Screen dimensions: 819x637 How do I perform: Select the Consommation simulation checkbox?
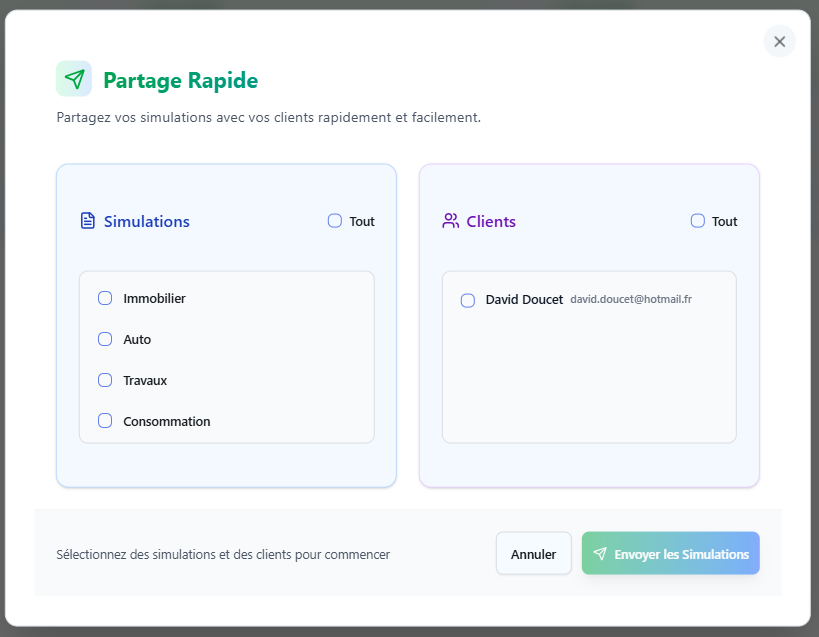click(x=105, y=421)
